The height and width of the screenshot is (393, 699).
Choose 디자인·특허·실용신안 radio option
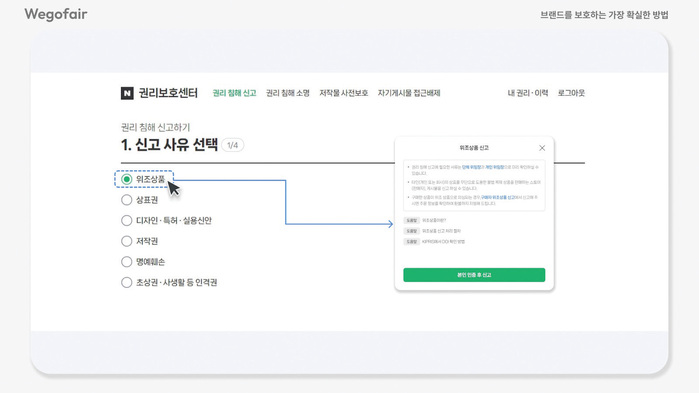coord(127,220)
